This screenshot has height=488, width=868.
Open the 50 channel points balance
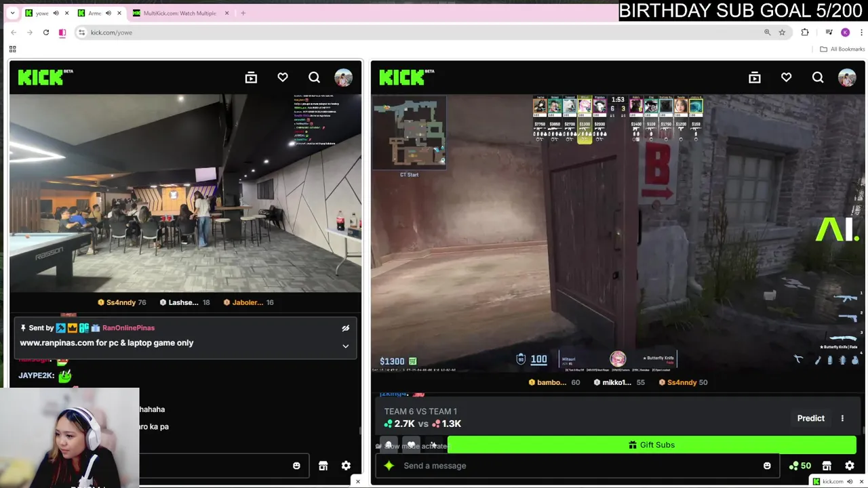800,466
